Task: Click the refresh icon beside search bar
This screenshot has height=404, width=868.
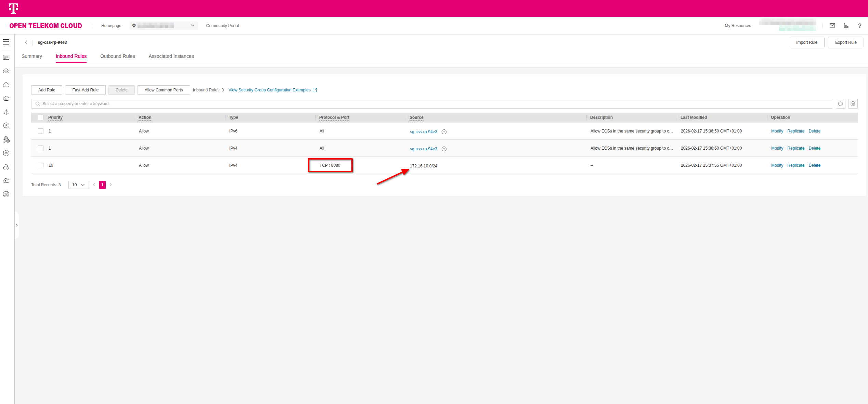Action: click(841, 104)
